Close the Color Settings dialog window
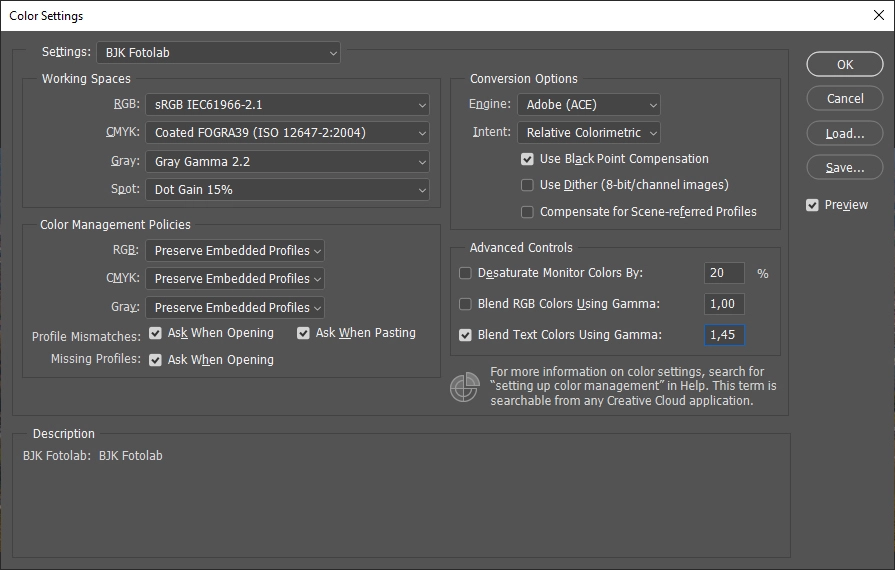This screenshot has height=570, width=895. [878, 15]
